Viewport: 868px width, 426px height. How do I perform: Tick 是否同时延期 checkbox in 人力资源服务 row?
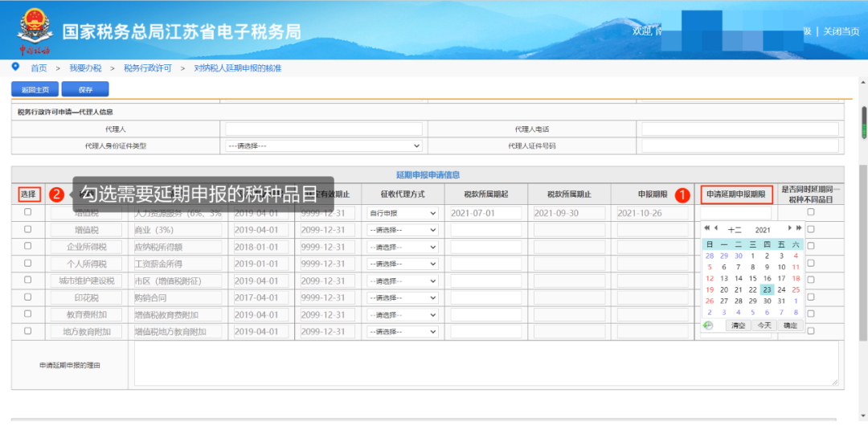811,212
